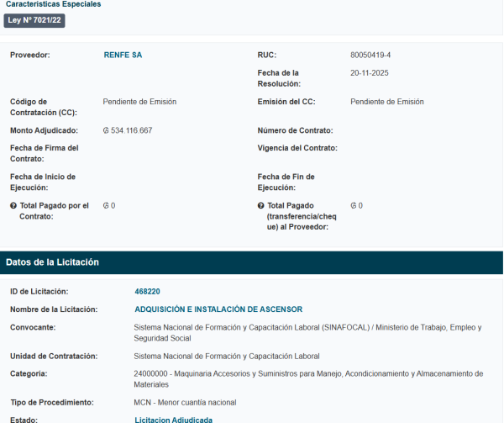The height and width of the screenshot is (423, 504).
Task: Click the Convocante SINAFOCAL text
Action: [307, 327]
